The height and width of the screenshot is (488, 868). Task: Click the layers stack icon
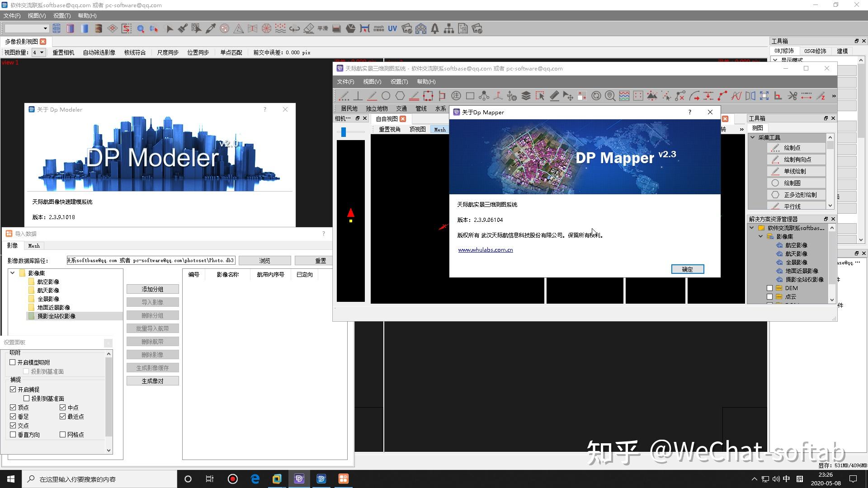(526, 96)
